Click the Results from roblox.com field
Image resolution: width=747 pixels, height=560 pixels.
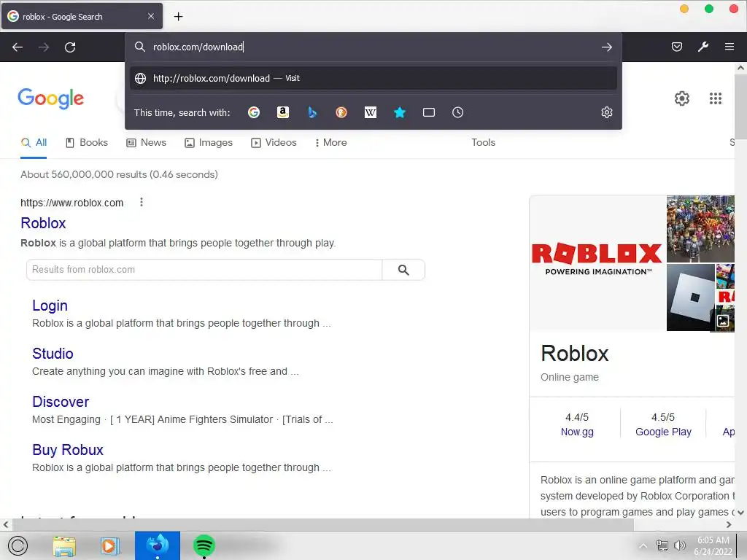click(x=204, y=270)
